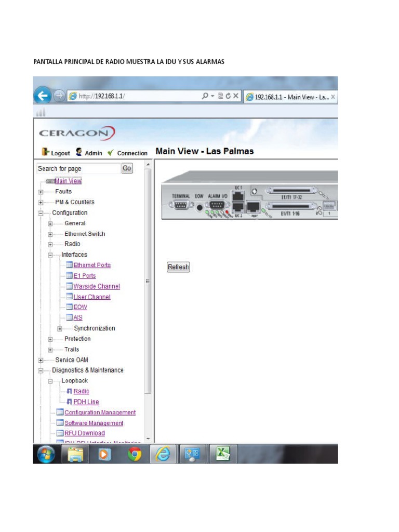This screenshot has height=532, width=399.
Task: Click the Go search button
Action: [127, 168]
